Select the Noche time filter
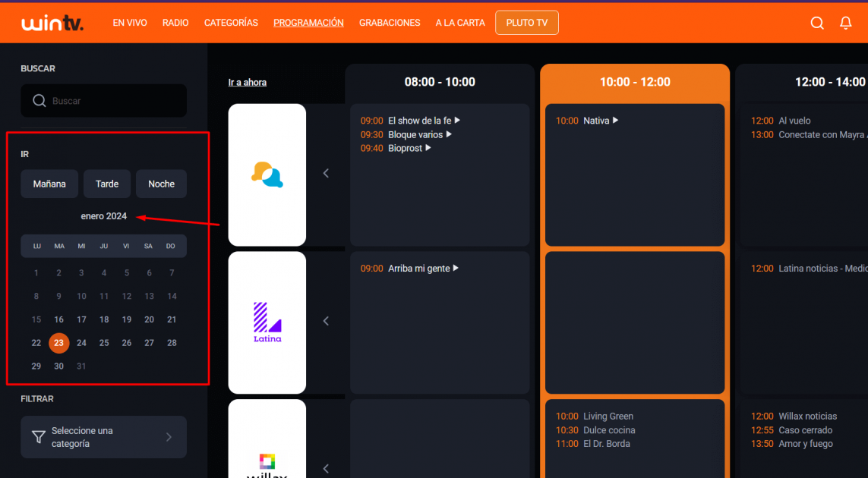 pyautogui.click(x=161, y=184)
